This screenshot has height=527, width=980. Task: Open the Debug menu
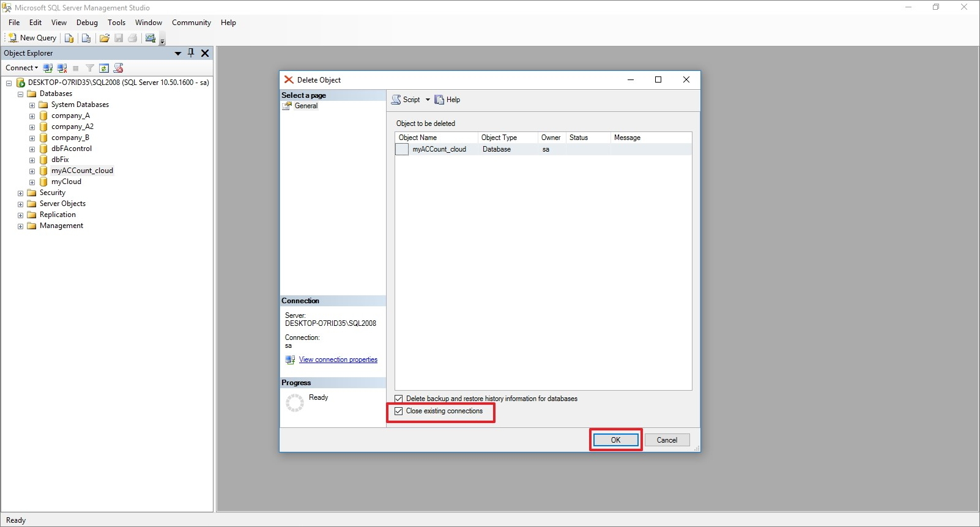87,23
